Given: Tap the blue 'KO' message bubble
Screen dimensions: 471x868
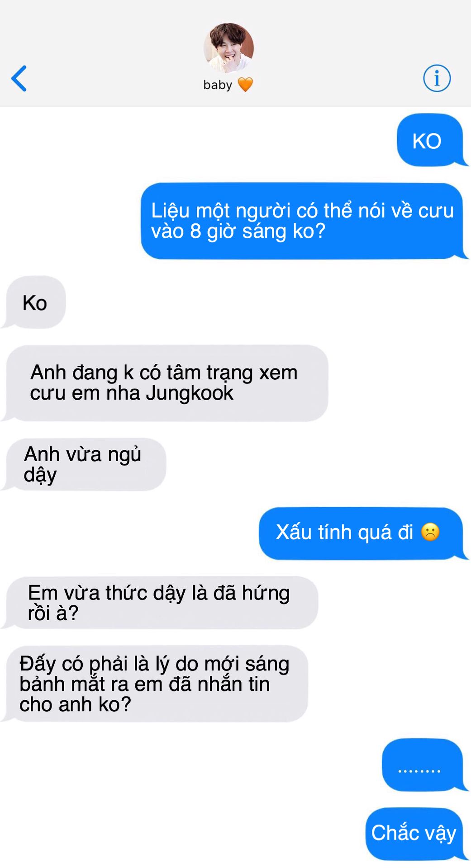Looking at the screenshot, I should click(x=430, y=140).
